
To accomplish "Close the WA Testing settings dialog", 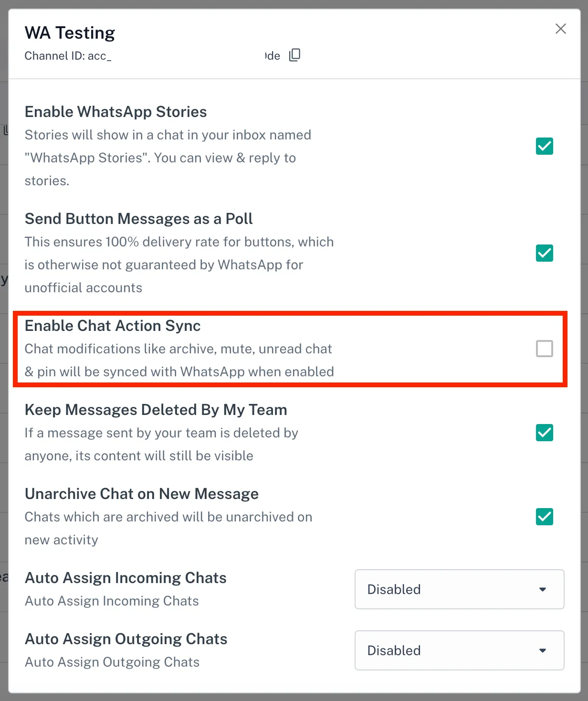I will [561, 29].
